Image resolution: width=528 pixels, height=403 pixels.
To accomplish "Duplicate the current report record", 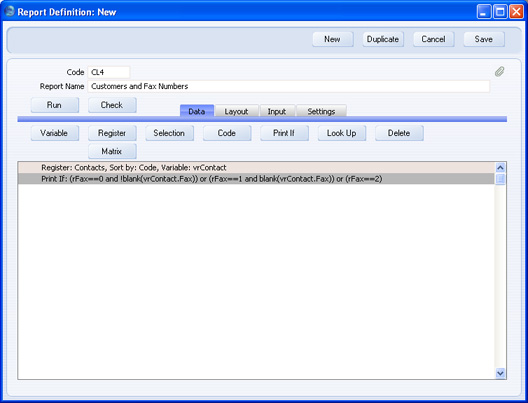I will 383,39.
